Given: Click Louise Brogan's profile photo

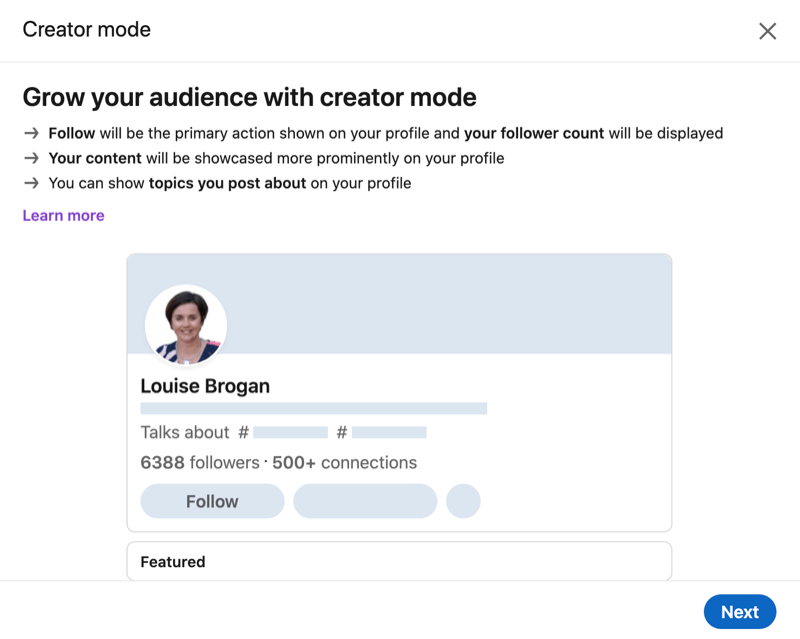Looking at the screenshot, I should click(x=186, y=325).
